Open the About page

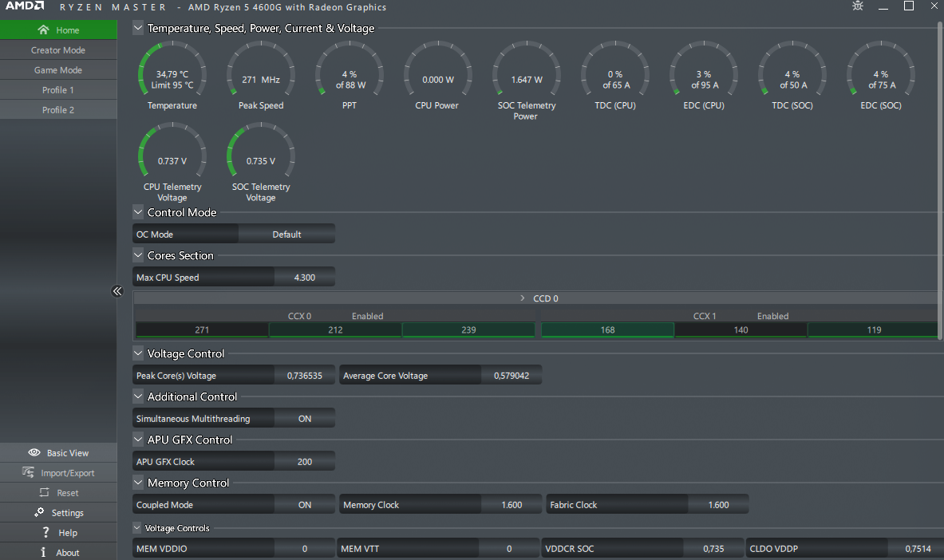click(x=58, y=552)
